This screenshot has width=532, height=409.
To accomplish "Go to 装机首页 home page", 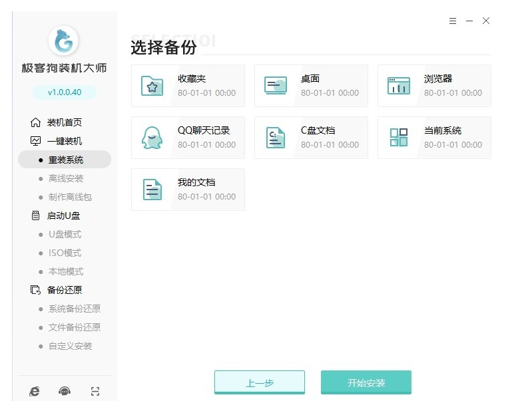I will 64,122.
